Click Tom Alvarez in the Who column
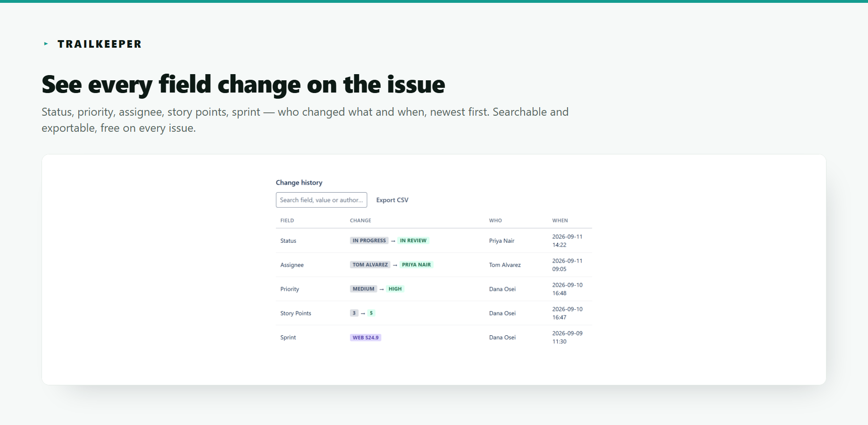 point(505,265)
